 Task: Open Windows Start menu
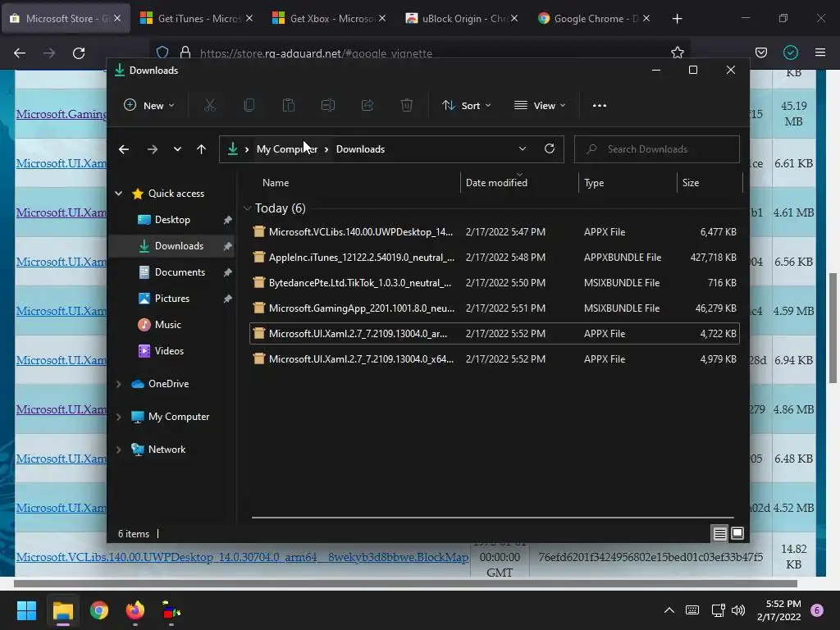tap(26, 610)
